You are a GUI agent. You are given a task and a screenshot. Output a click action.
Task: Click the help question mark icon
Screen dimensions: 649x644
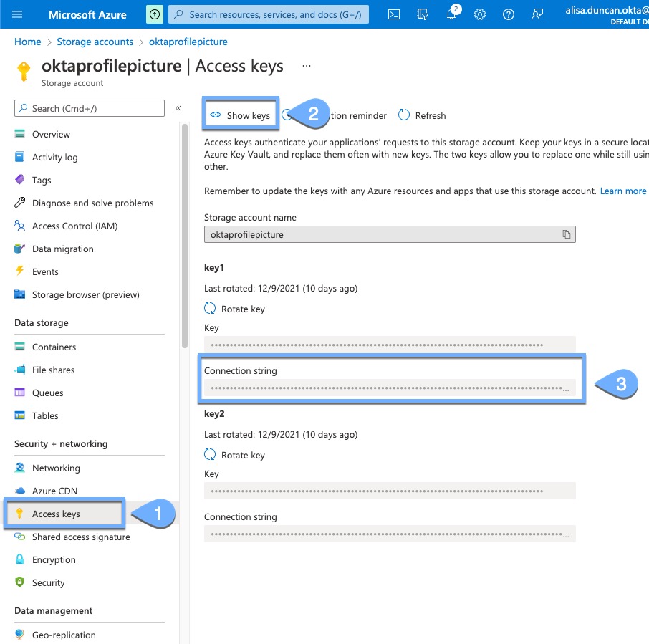(509, 14)
